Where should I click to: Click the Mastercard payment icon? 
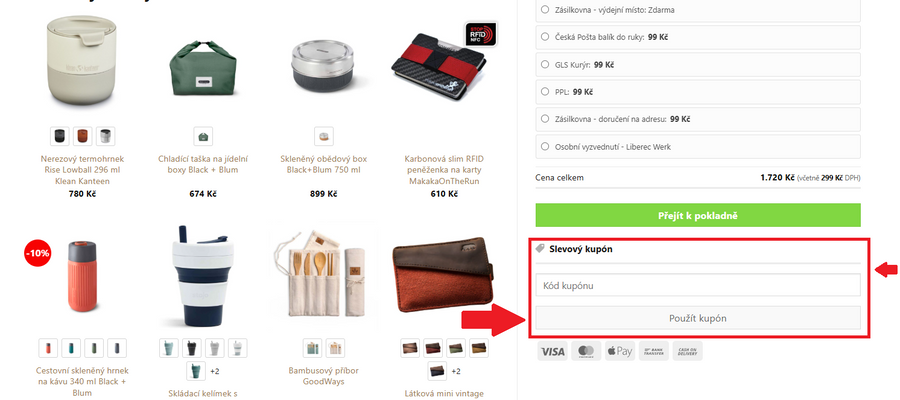coord(586,351)
